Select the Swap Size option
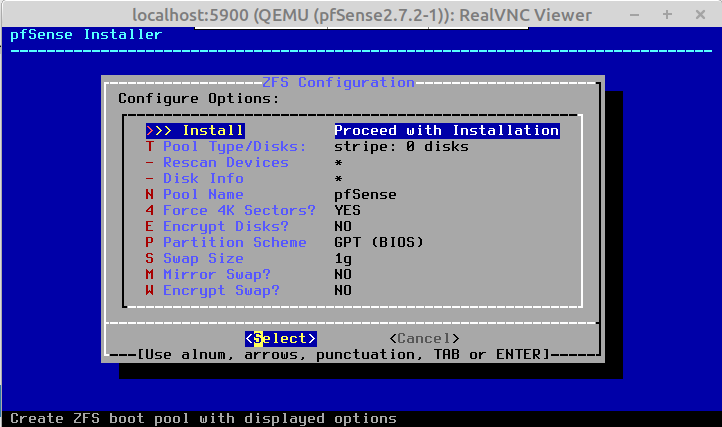This screenshot has height=427, width=722. (203, 258)
